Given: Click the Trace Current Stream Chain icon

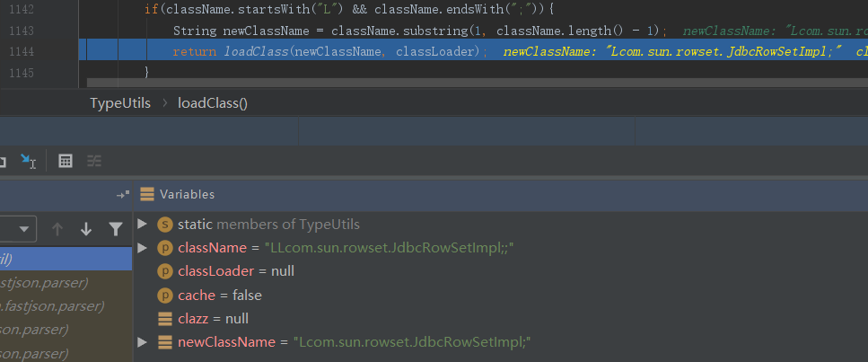Looking at the screenshot, I should (94, 162).
